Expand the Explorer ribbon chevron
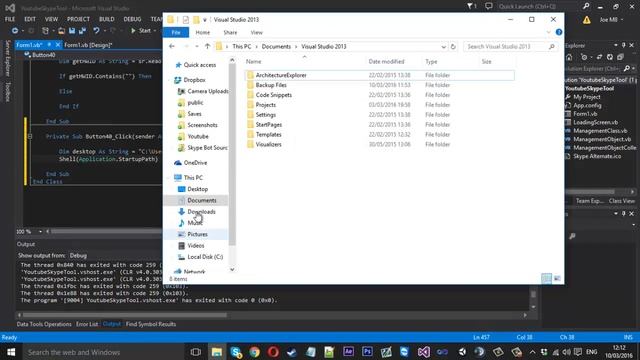 point(549,32)
